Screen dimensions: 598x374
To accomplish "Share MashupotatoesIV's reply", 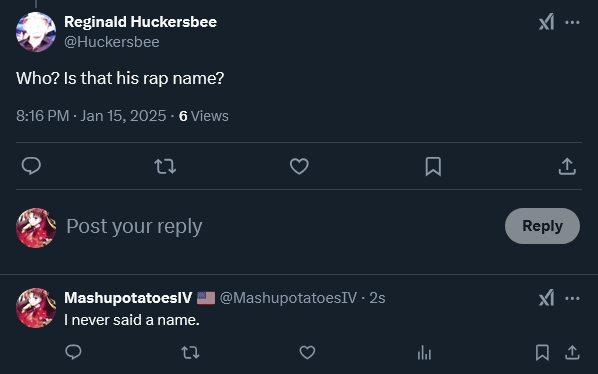I will 572,352.
